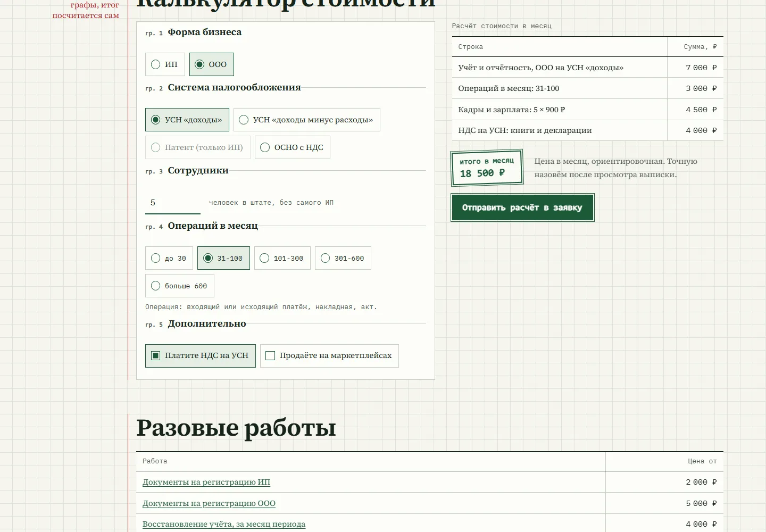Screen dimensions: 766x532
Task: Select the ООО business form radio
Action: pyautogui.click(x=211, y=64)
